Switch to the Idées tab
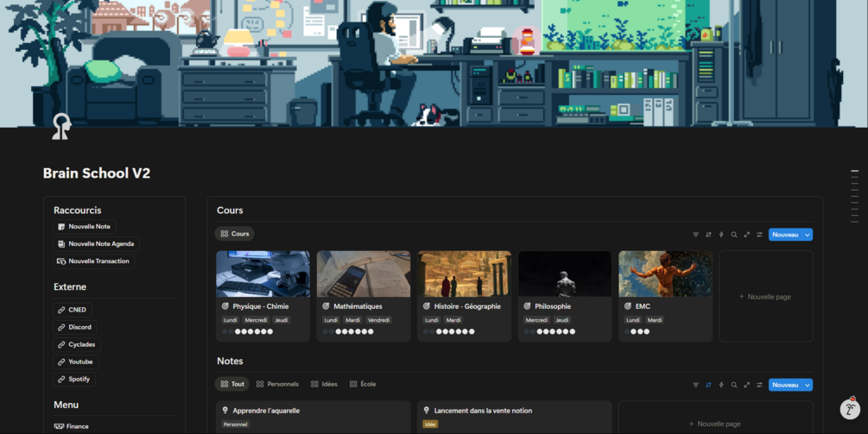868x434 pixels. click(324, 384)
